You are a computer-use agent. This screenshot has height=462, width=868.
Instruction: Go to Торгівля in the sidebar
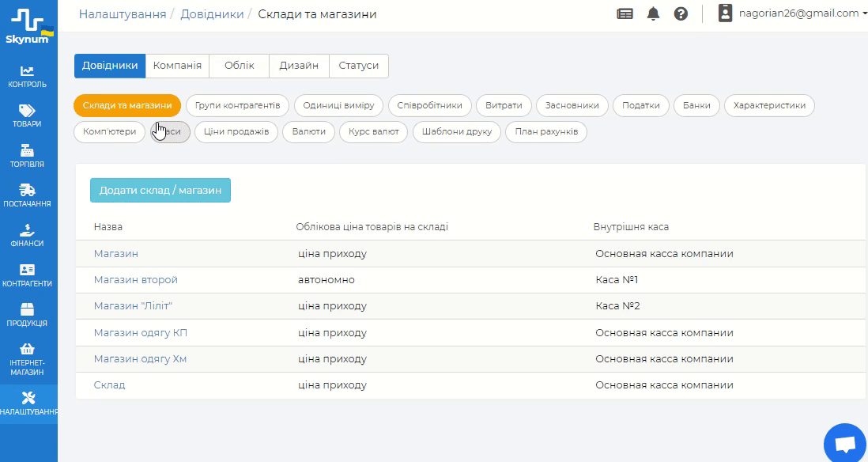(28, 157)
